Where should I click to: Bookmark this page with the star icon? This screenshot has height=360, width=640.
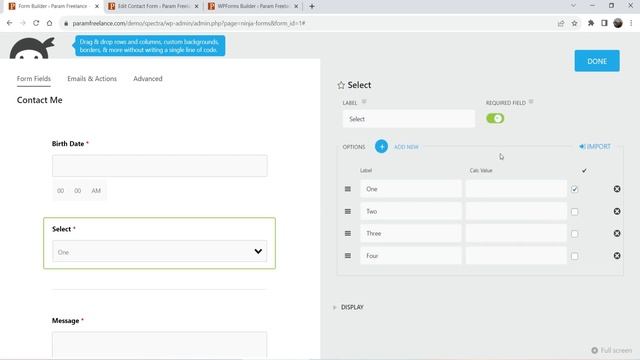tap(574, 23)
